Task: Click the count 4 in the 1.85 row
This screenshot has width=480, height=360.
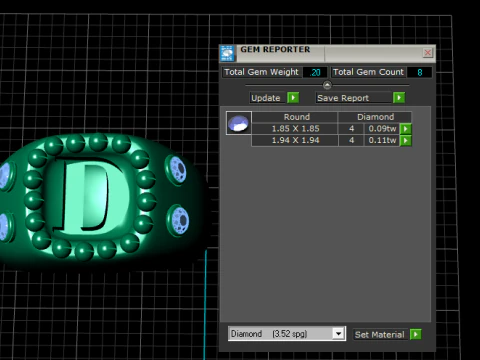Action: 351,129
